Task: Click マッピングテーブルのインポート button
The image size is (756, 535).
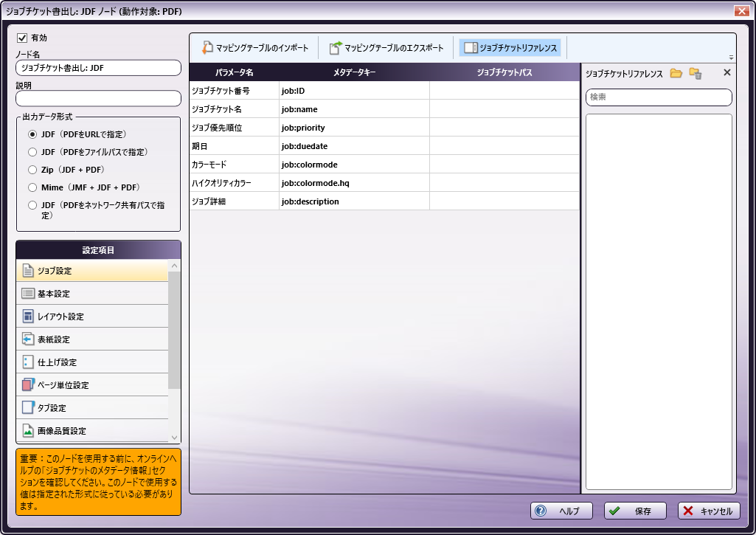Action: pos(255,47)
